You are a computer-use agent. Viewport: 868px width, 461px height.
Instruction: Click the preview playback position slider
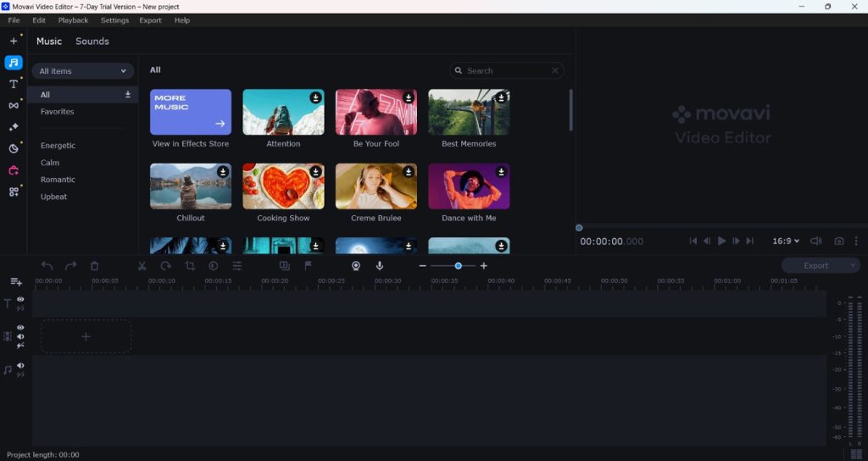(x=579, y=228)
